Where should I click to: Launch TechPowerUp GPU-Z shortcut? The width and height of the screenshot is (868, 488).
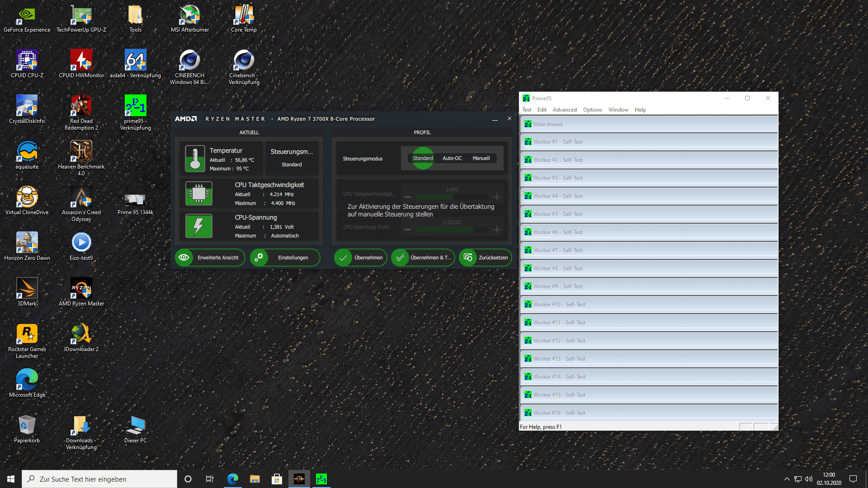81,19
